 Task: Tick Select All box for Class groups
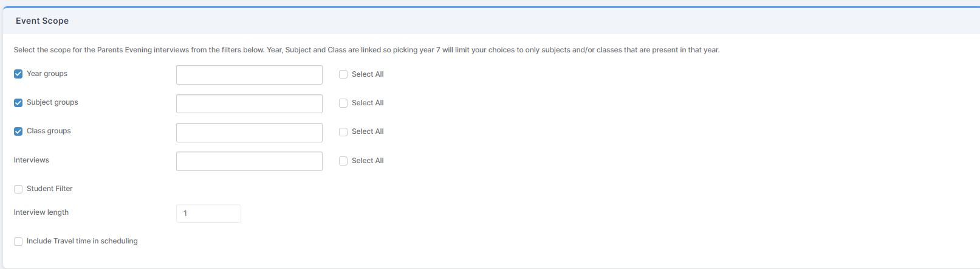click(x=343, y=132)
